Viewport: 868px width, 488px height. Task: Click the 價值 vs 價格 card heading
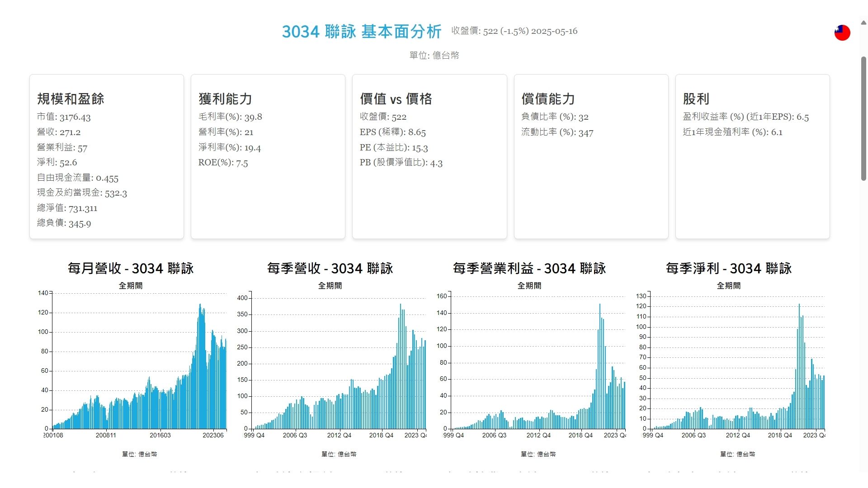pos(396,99)
